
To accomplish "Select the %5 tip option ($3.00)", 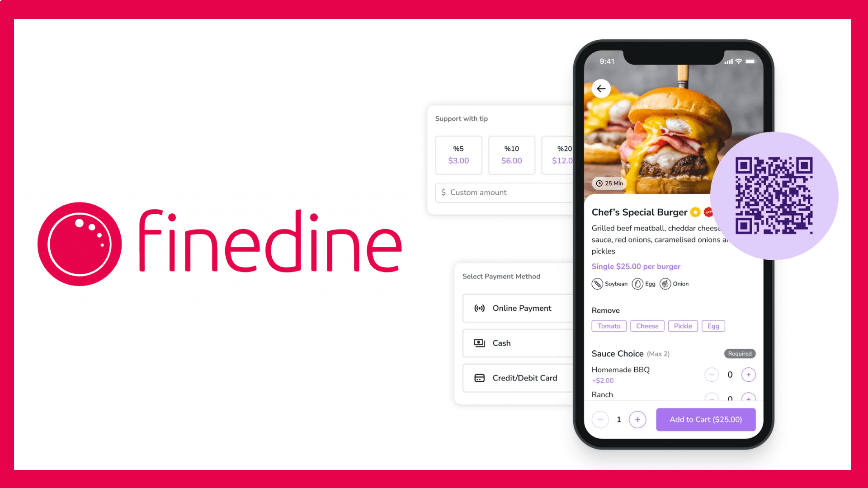I will coord(458,155).
